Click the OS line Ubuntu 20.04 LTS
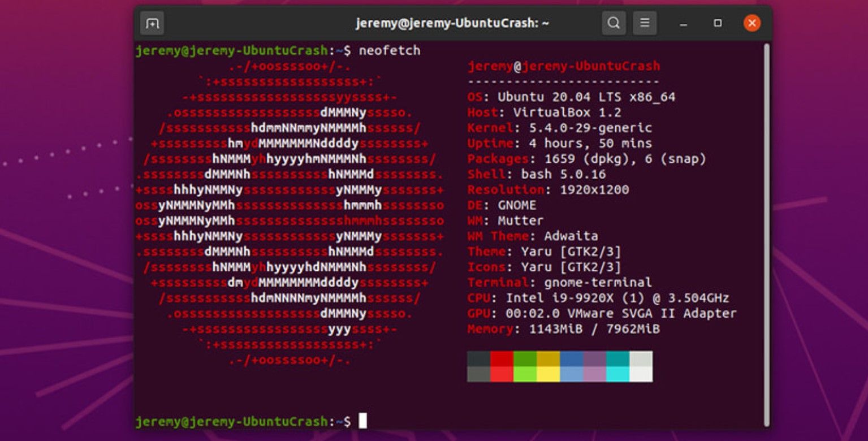The height and width of the screenshot is (441, 868). coord(571,97)
